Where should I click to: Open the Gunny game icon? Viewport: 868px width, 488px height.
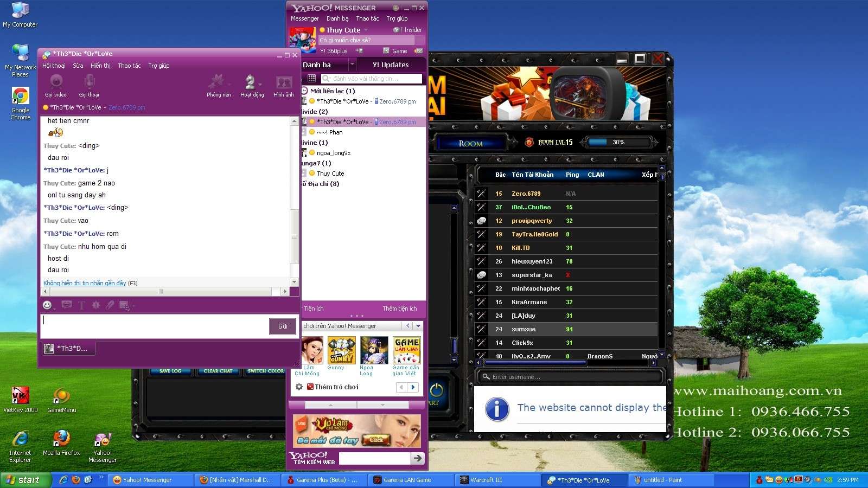tap(342, 350)
